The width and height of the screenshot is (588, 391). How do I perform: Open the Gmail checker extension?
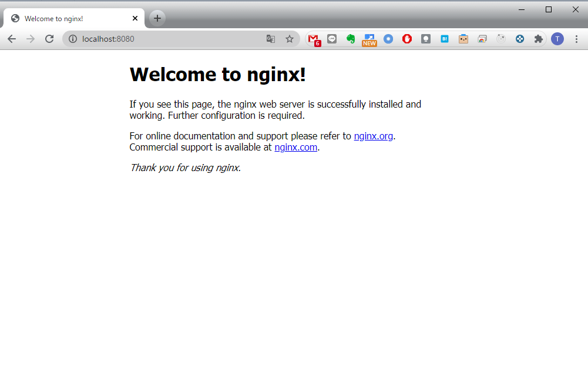[x=314, y=39]
